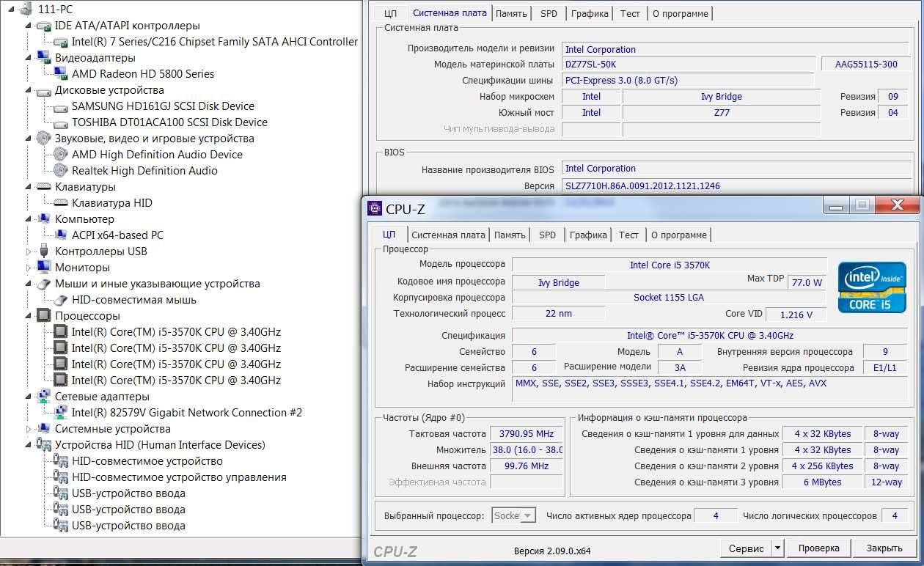Image resolution: width=924 pixels, height=566 pixels.
Task: Click the Проверка button
Action: pos(819,548)
